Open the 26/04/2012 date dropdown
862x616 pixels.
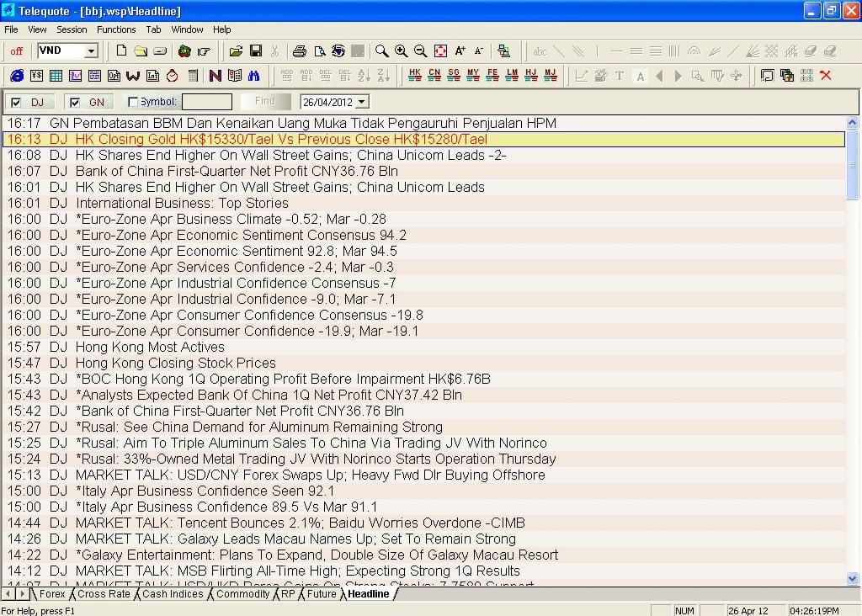pyautogui.click(x=362, y=102)
